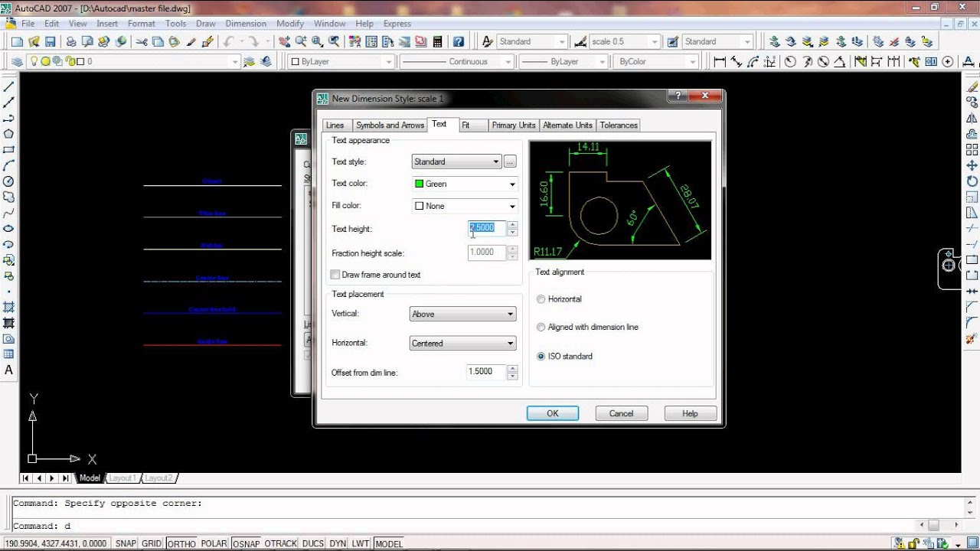Viewport: 980px width, 551px height.
Task: Toggle ORTHO mode in status bar
Action: click(181, 543)
